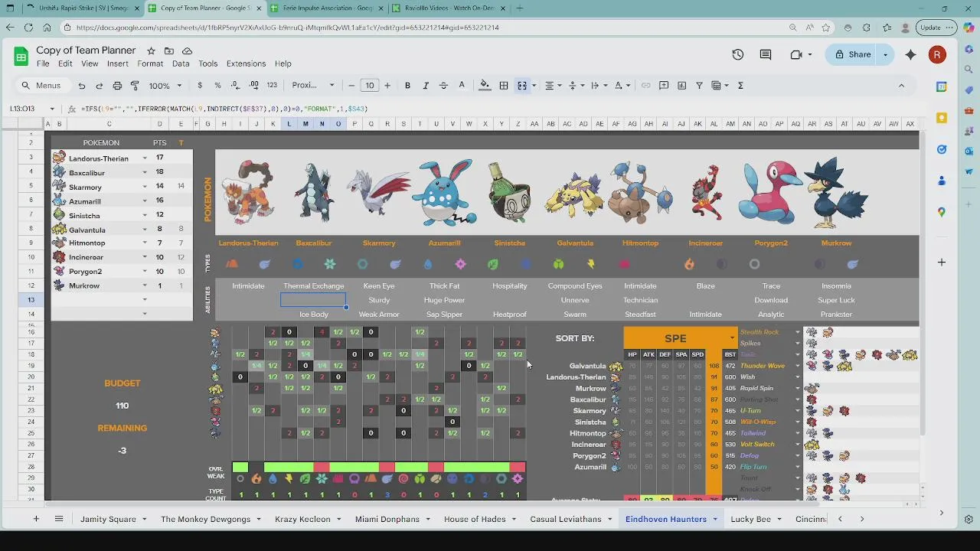Star the Copy of Team Planner document

click(151, 51)
